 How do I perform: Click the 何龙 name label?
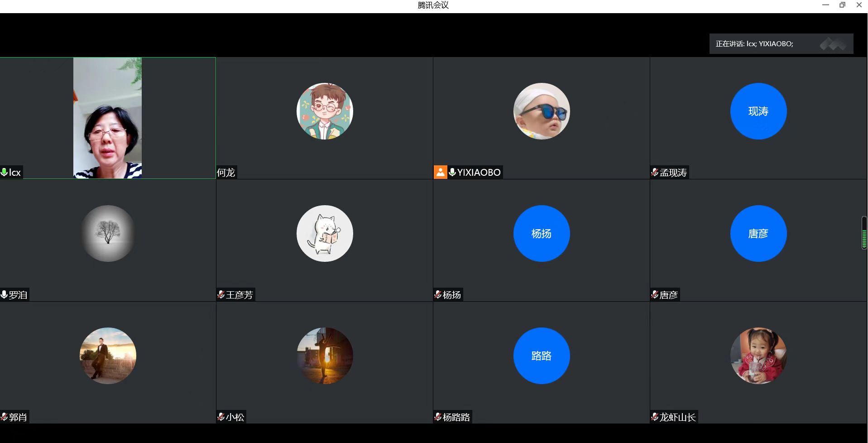pos(226,173)
